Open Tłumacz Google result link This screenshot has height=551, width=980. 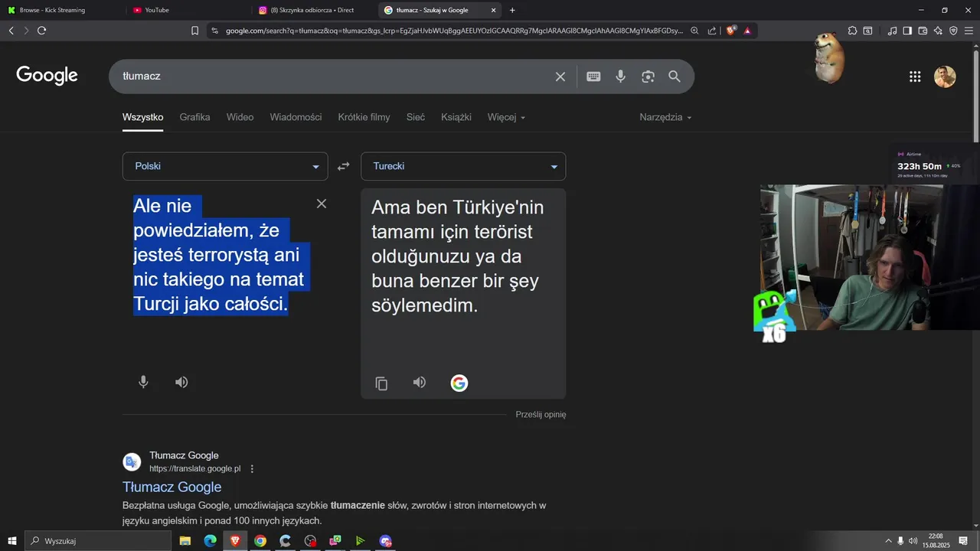[172, 487]
